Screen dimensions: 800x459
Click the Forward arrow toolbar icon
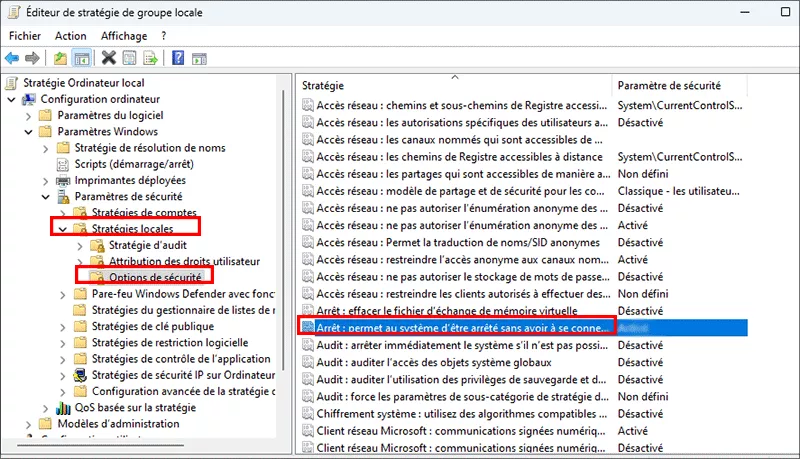(32, 58)
